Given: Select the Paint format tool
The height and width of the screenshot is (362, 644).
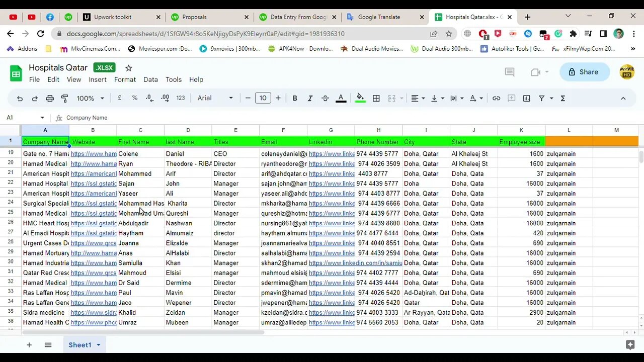Looking at the screenshot, I should pyautogui.click(x=64, y=99).
